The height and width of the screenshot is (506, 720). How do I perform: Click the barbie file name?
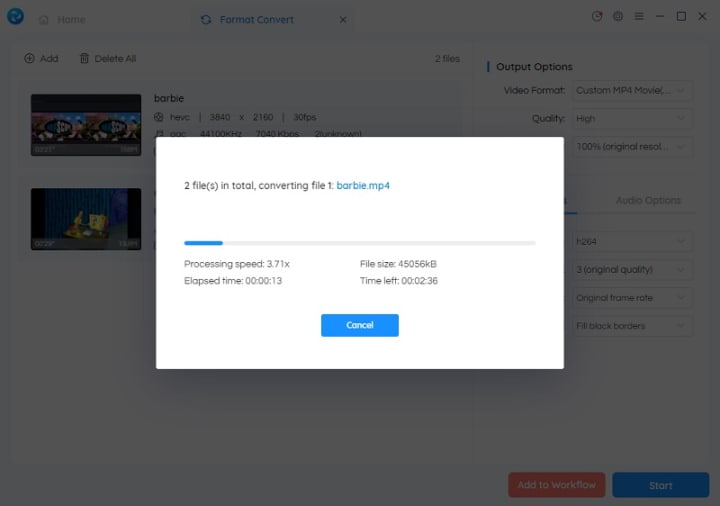coord(169,98)
